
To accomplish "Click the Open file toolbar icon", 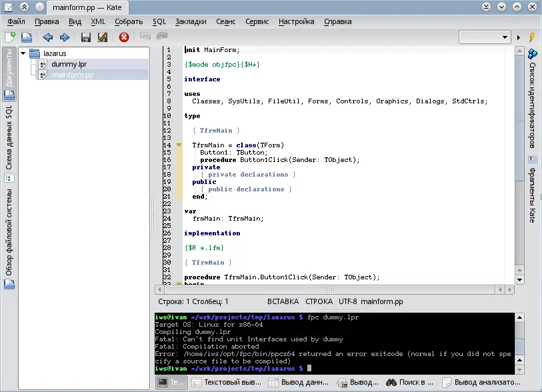I will (27, 37).
